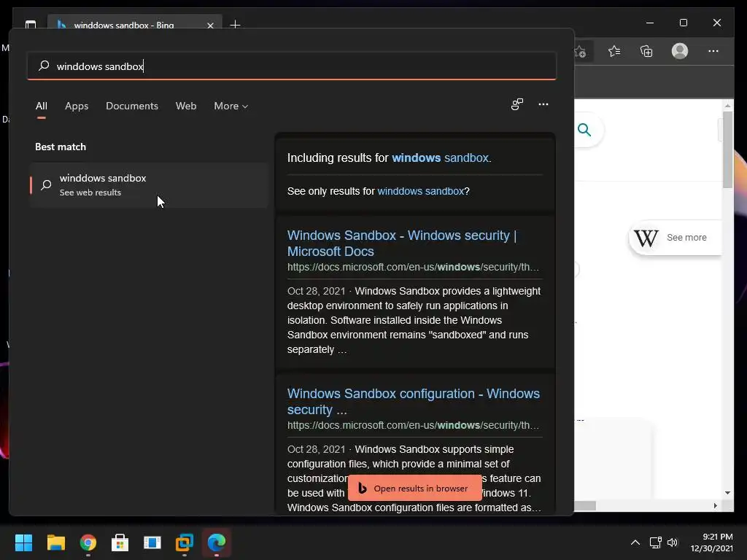The image size is (747, 560).
Task: Select the All search filter tab
Action: 42,106
